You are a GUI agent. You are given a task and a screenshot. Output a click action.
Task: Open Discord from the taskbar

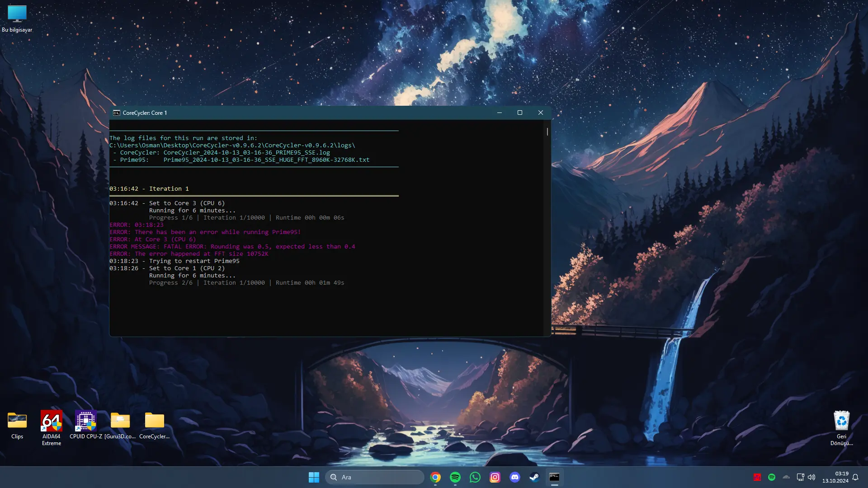point(515,477)
